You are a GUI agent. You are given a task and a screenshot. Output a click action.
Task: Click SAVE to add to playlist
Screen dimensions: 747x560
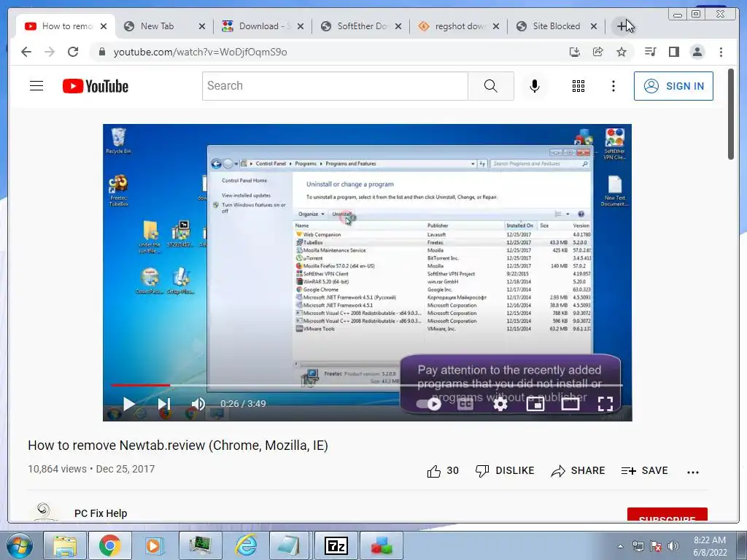[x=645, y=471]
